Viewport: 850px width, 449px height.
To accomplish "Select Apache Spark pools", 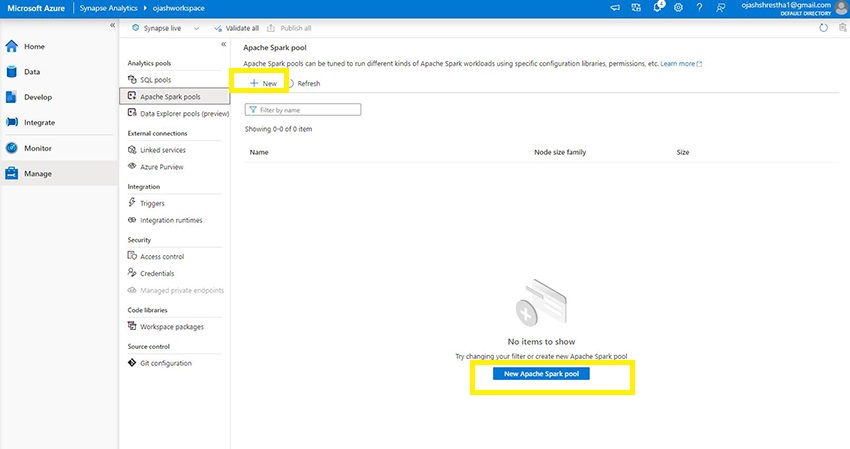I will [175, 97].
